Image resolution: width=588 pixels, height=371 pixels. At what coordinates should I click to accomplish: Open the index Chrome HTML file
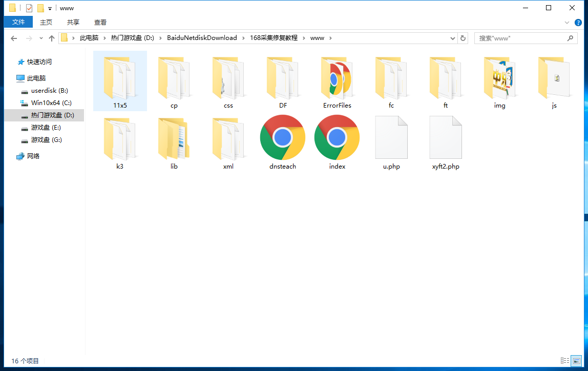[337, 137]
